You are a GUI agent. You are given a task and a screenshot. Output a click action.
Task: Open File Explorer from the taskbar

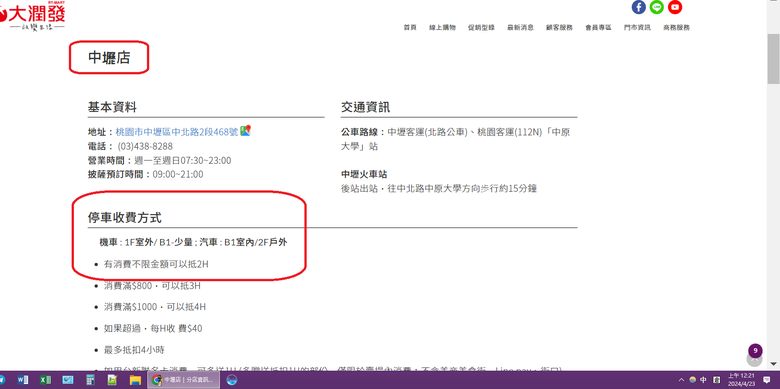click(135, 380)
